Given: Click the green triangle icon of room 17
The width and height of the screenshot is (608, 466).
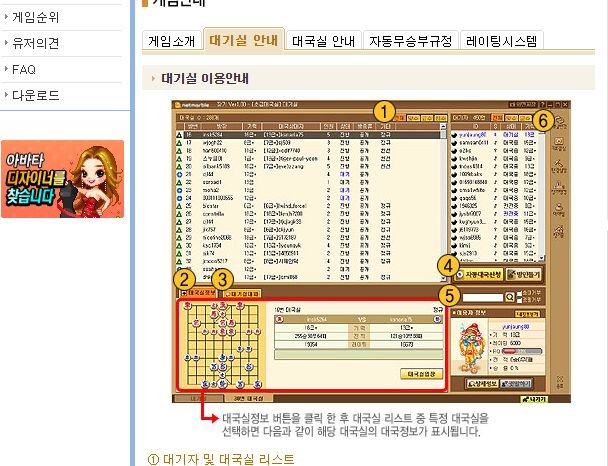Looking at the screenshot, I should tap(179, 143).
